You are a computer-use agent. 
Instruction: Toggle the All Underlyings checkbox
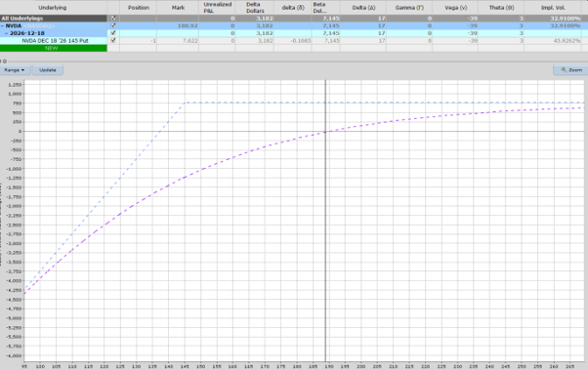pyautogui.click(x=113, y=18)
